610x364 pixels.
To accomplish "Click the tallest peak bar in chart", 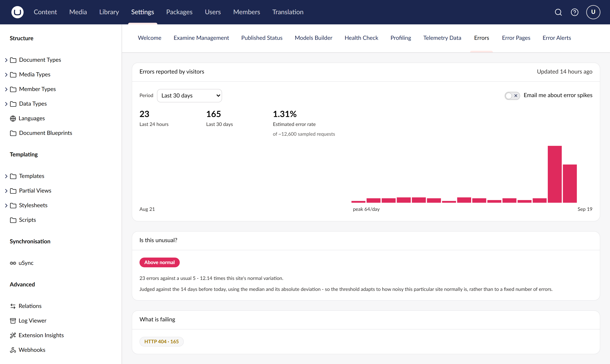I will pos(554,174).
